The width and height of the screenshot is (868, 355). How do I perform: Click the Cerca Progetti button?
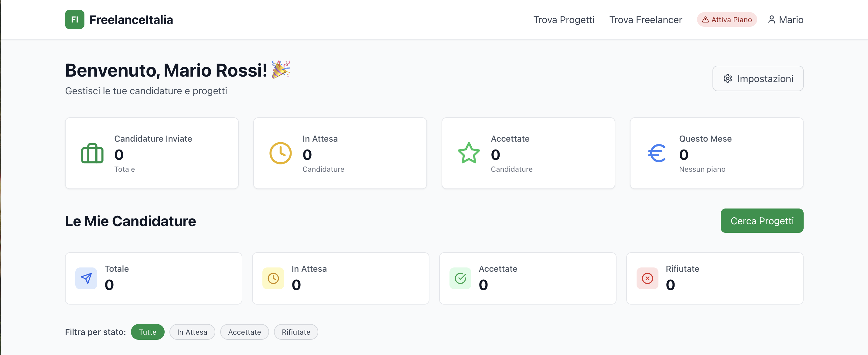pyautogui.click(x=762, y=220)
